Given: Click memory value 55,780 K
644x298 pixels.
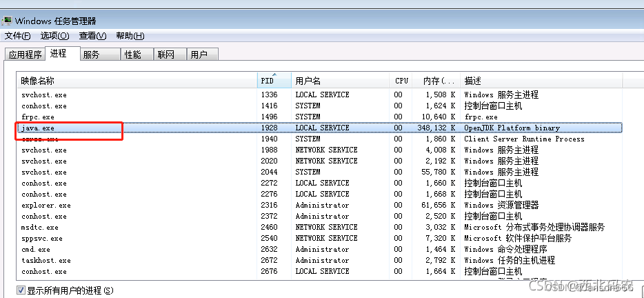Looking at the screenshot, I should [x=439, y=172].
